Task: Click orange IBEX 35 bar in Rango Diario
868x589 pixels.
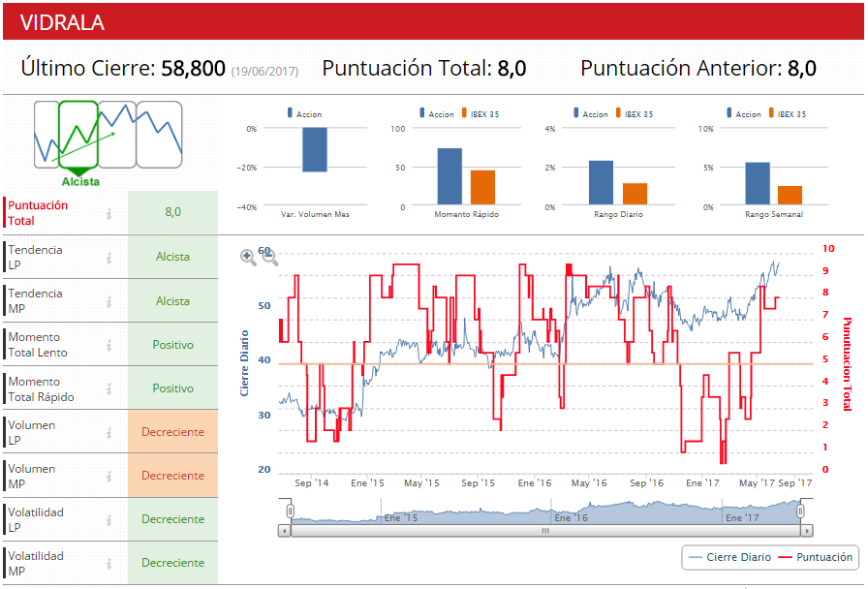Action: click(635, 194)
